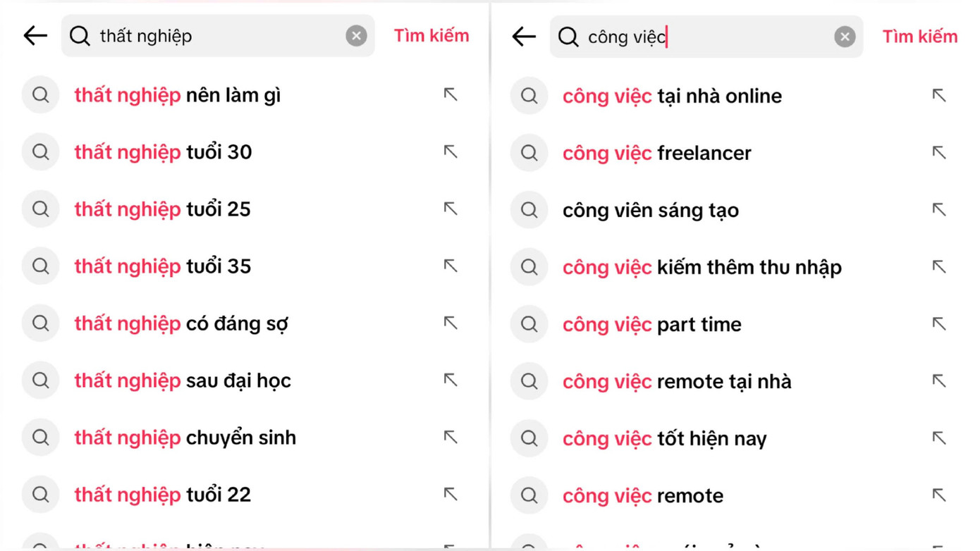Fill search with "thất nghiệp nên làm gì" arrow
Viewport: 980px width, 551px height.
(451, 94)
